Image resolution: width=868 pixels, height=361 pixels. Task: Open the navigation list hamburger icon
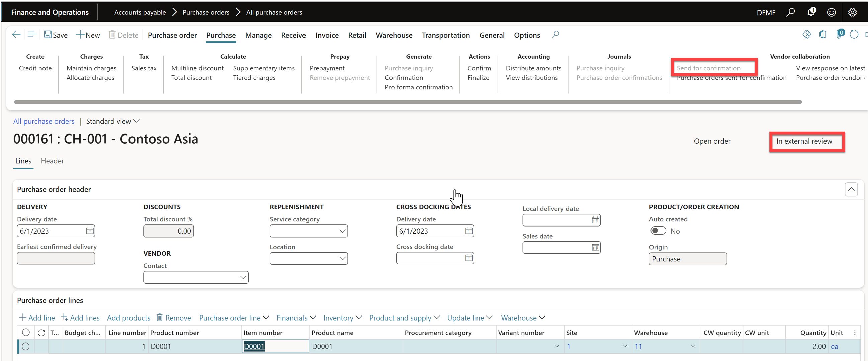click(32, 35)
